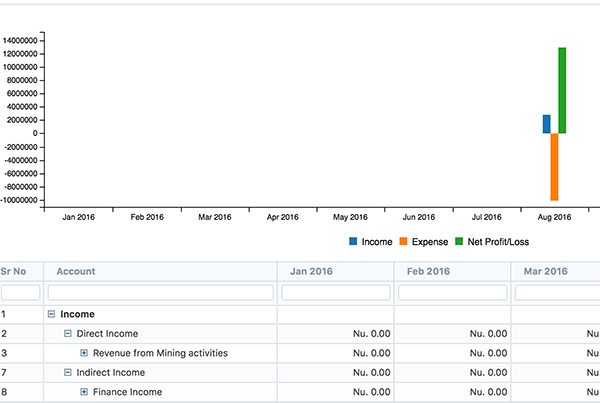Image resolution: width=600 pixels, height=403 pixels.
Task: Expand Revenue from Mining activities
Action: (x=84, y=353)
